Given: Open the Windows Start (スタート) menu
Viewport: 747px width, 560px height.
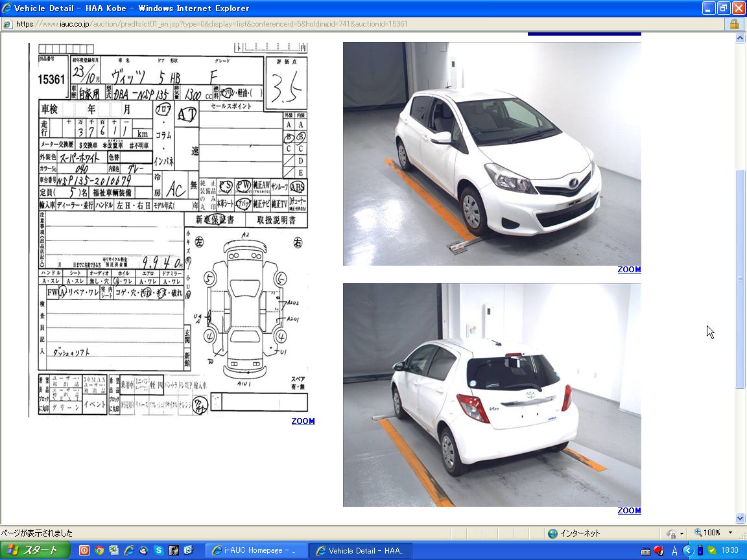Looking at the screenshot, I should point(31,550).
